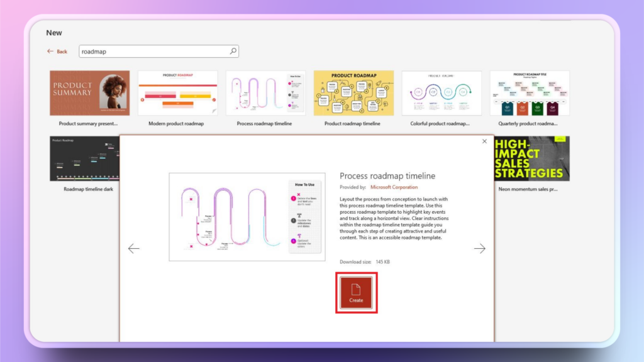644x362 pixels.
Task: Open the Colorful product roadmap thumbnail
Action: click(441, 93)
